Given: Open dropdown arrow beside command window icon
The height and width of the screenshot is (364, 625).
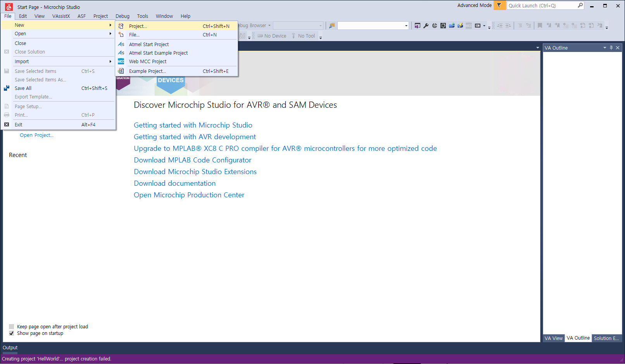Looking at the screenshot, I should point(484,26).
